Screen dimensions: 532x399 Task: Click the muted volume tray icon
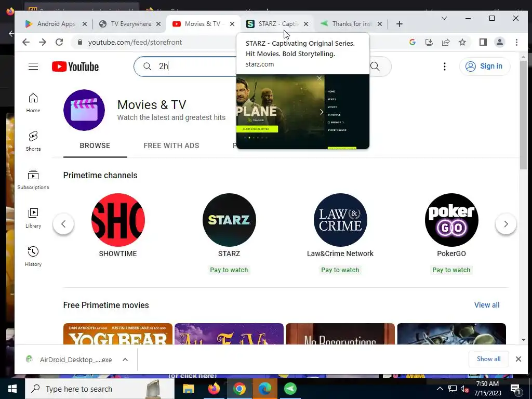pos(464,389)
